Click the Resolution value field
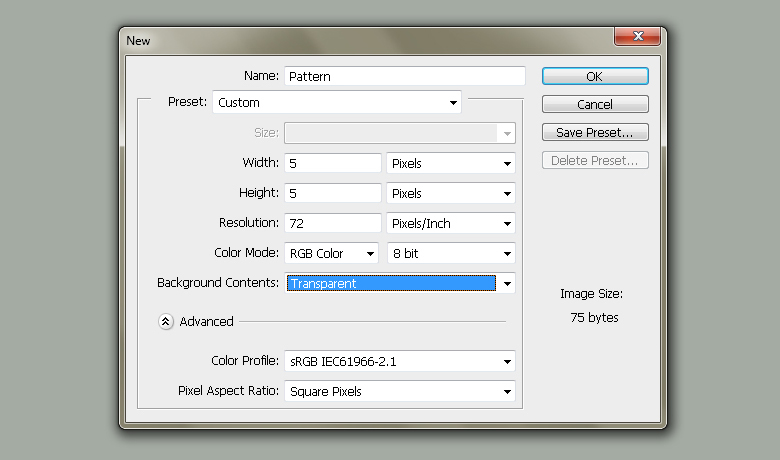The height and width of the screenshot is (460, 780). (333, 223)
